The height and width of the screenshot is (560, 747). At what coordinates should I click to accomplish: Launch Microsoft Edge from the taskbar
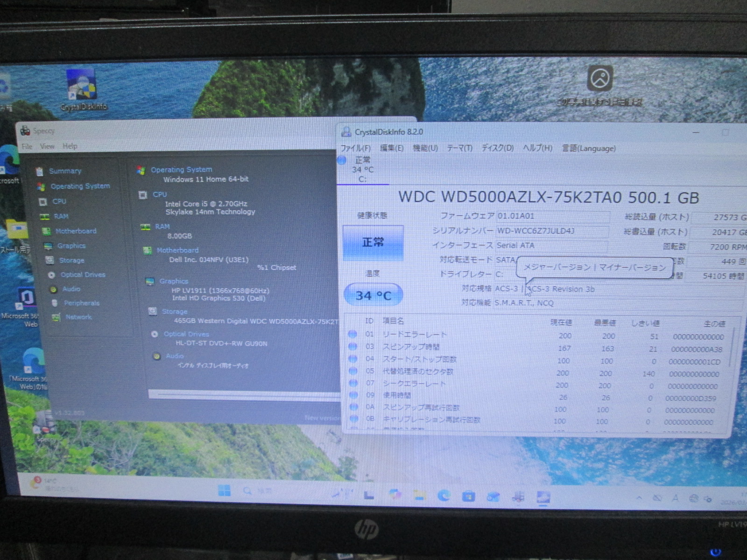444,496
